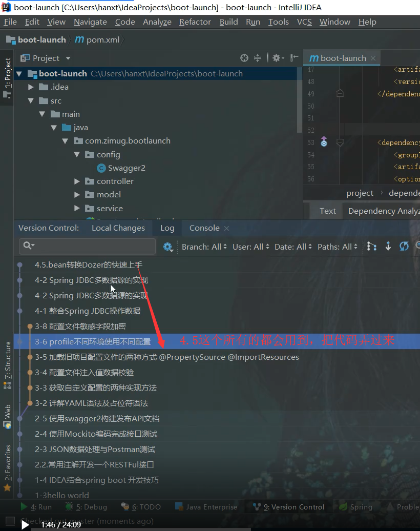
Task: Click the Project tree vertical scrollbar
Action: coord(299,100)
